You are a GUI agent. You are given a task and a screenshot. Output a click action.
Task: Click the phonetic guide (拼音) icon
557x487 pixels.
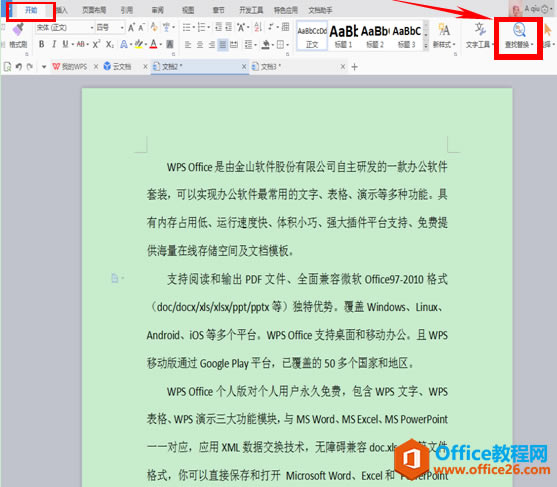tap(166, 27)
